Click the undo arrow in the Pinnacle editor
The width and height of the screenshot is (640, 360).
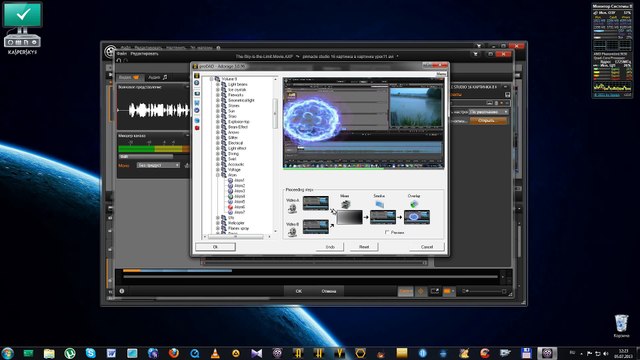pos(119,60)
